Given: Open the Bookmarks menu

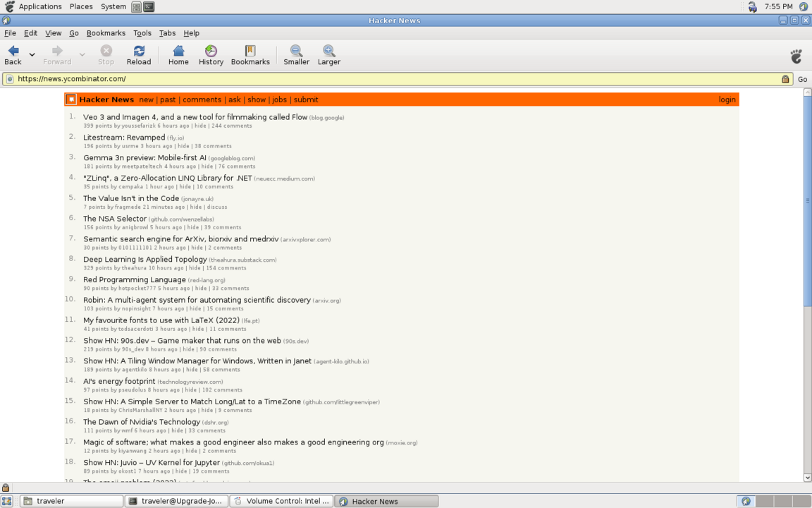Looking at the screenshot, I should pyautogui.click(x=106, y=32).
